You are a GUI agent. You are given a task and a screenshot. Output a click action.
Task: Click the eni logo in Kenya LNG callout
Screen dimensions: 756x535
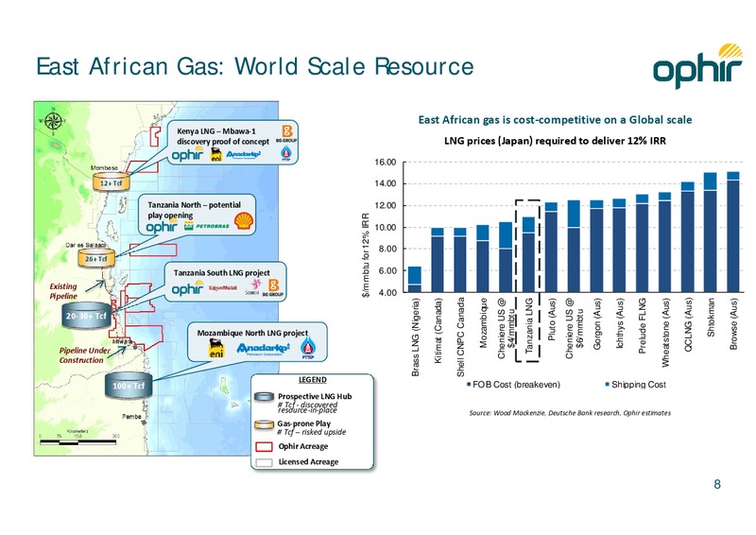pos(215,154)
